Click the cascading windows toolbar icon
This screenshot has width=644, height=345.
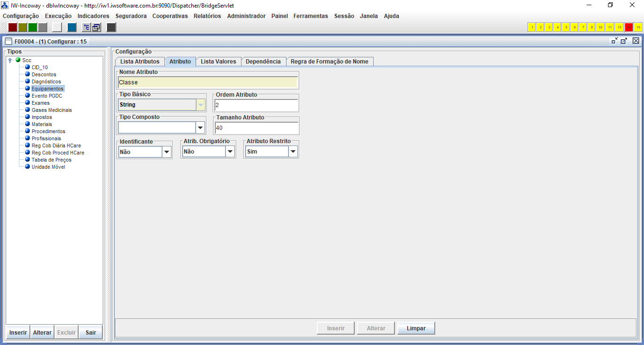click(96, 27)
